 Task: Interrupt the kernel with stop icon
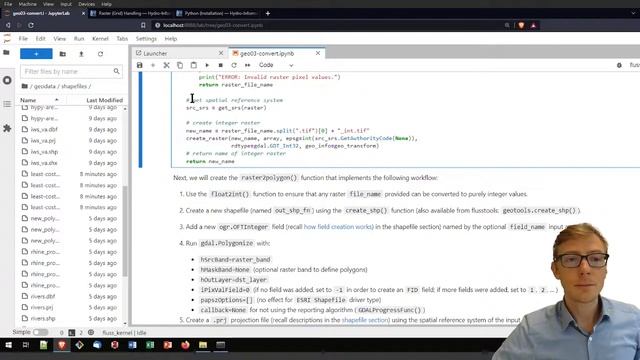[220, 65]
